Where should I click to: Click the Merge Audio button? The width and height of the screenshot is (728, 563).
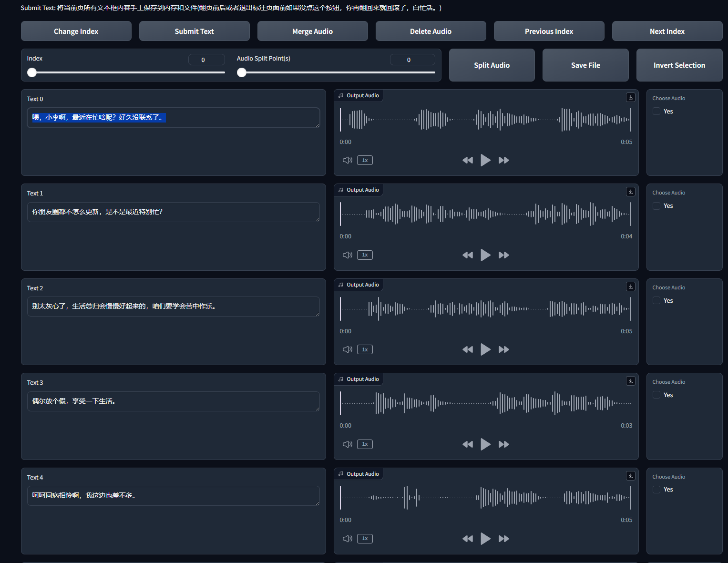pos(312,31)
